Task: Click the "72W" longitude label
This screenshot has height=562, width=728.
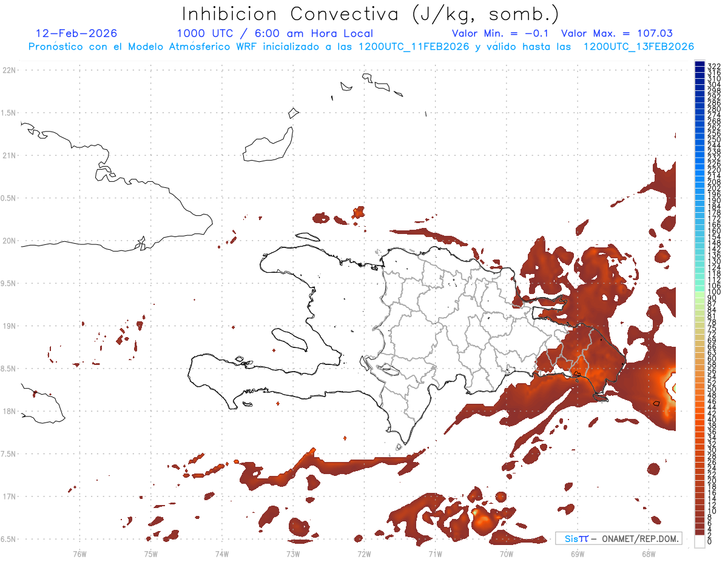Action: [x=364, y=554]
